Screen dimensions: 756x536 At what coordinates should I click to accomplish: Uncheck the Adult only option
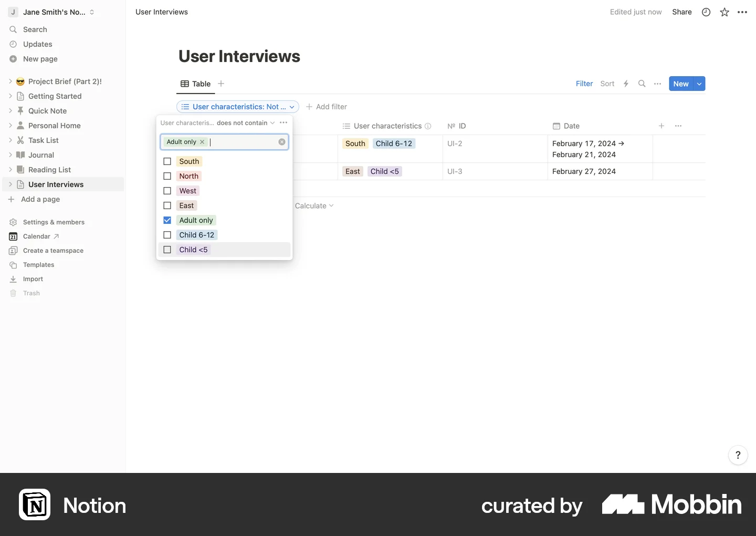coord(167,220)
